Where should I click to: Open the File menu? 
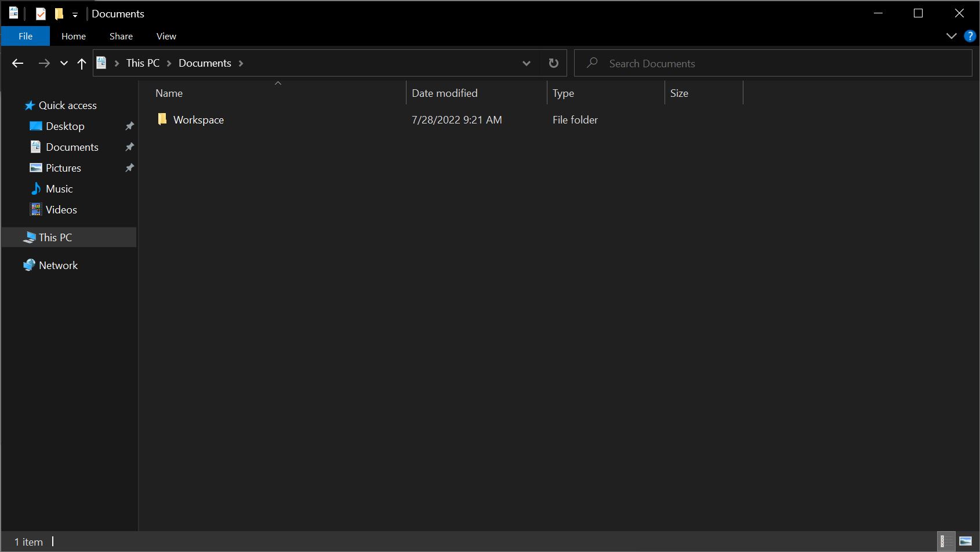point(26,36)
